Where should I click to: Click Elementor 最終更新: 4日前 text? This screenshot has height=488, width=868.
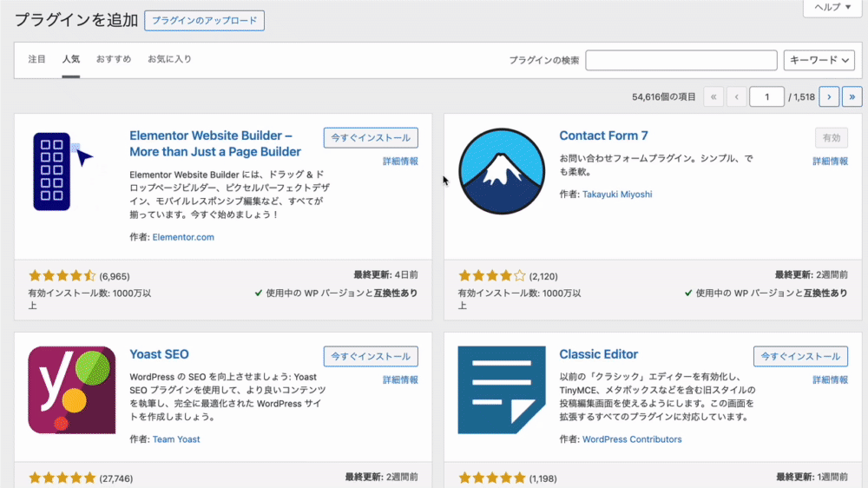[386, 274]
